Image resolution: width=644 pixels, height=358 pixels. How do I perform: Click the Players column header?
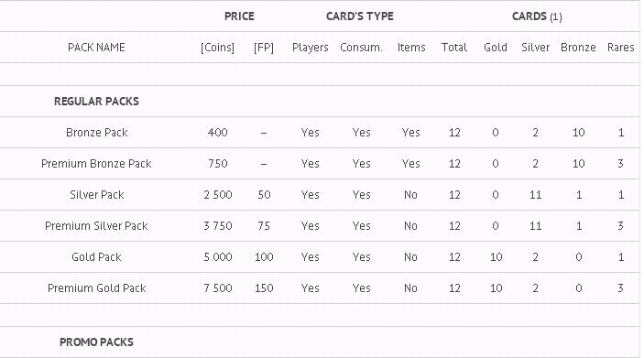coord(310,48)
